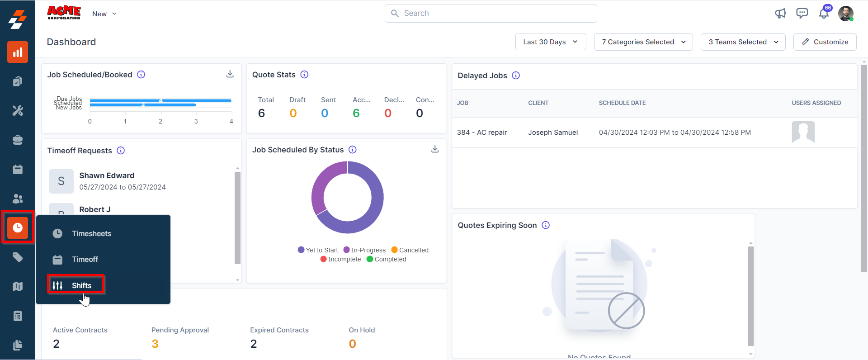Click the price tag sidebar icon

pos(18,257)
